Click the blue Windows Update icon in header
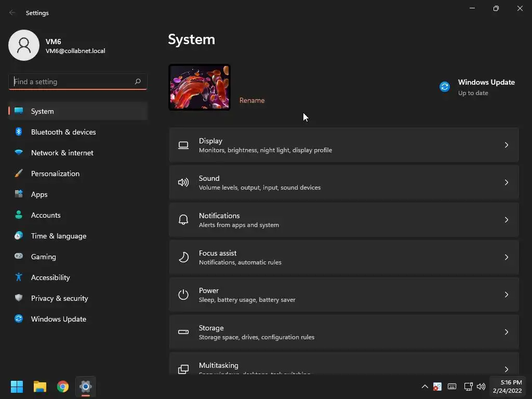 click(x=445, y=87)
